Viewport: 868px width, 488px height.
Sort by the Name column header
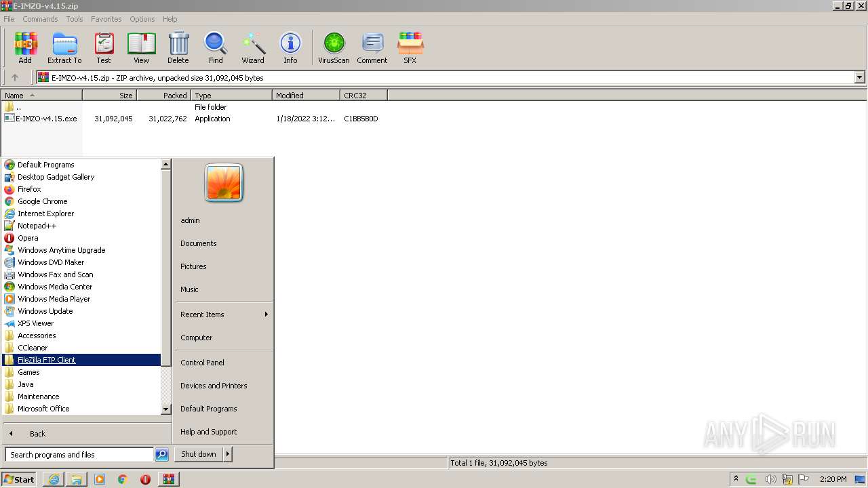click(x=41, y=96)
